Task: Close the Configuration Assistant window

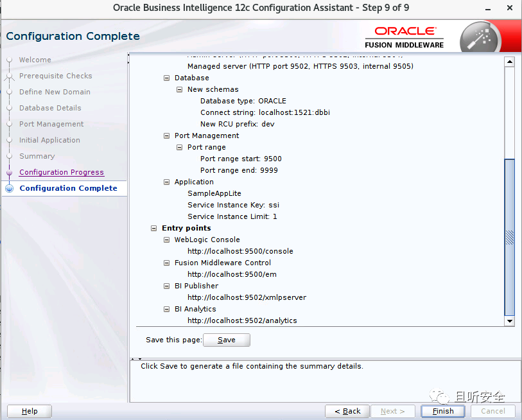Action: [x=510, y=8]
